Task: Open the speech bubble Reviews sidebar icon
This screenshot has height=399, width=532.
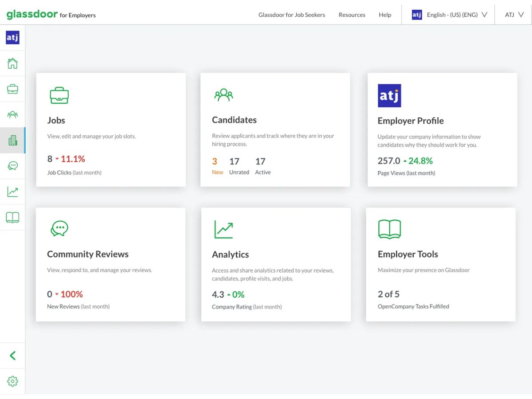Action: click(x=12, y=166)
